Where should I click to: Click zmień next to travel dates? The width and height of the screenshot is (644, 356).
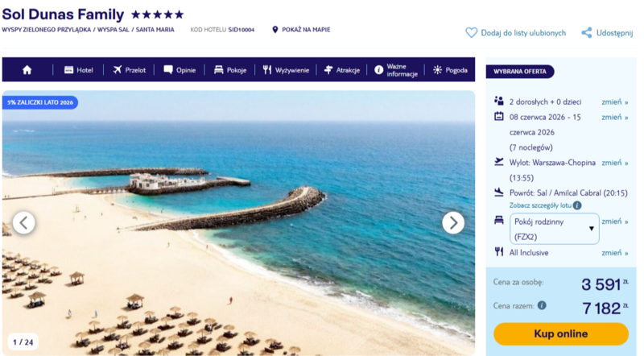click(614, 117)
